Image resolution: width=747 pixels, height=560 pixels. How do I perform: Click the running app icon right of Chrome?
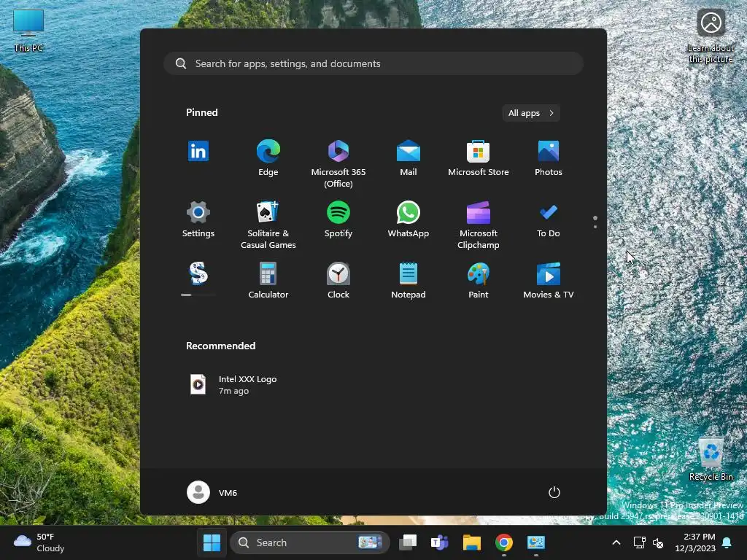(535, 542)
